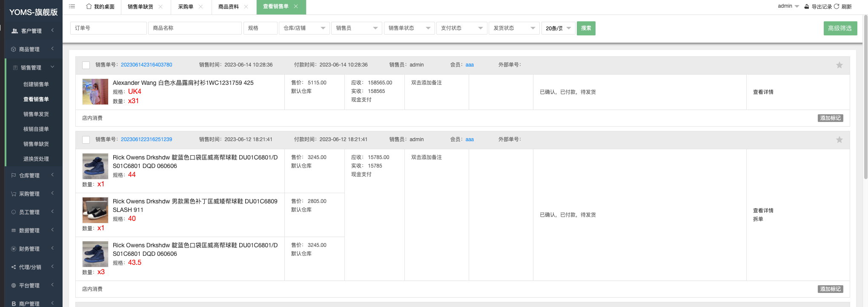Click the 平台管理 sidebar icon
Viewport: 868px width, 307px height.
click(x=14, y=286)
